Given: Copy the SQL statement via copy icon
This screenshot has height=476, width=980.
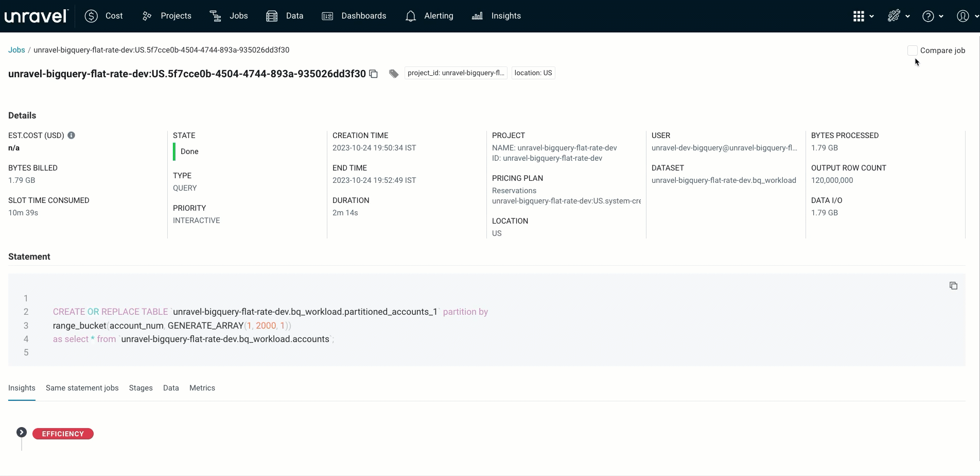Looking at the screenshot, I should tap(953, 285).
